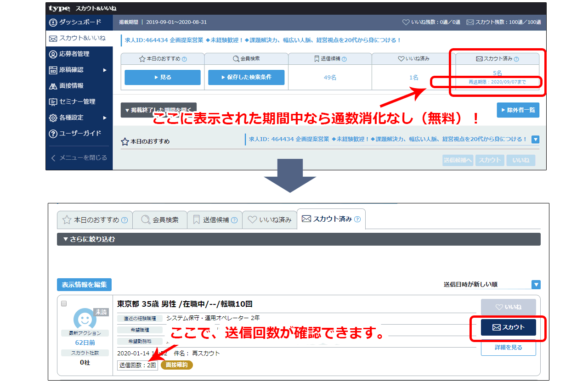Click help icon on スカウト済み tab
The width and height of the screenshot is (588, 382).
tap(357, 219)
